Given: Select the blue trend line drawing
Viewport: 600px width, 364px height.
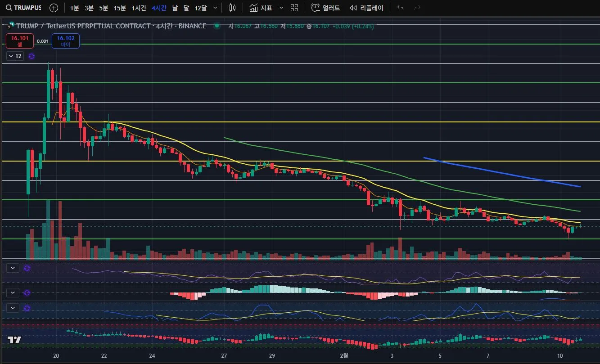Looking at the screenshot, I should click(501, 172).
